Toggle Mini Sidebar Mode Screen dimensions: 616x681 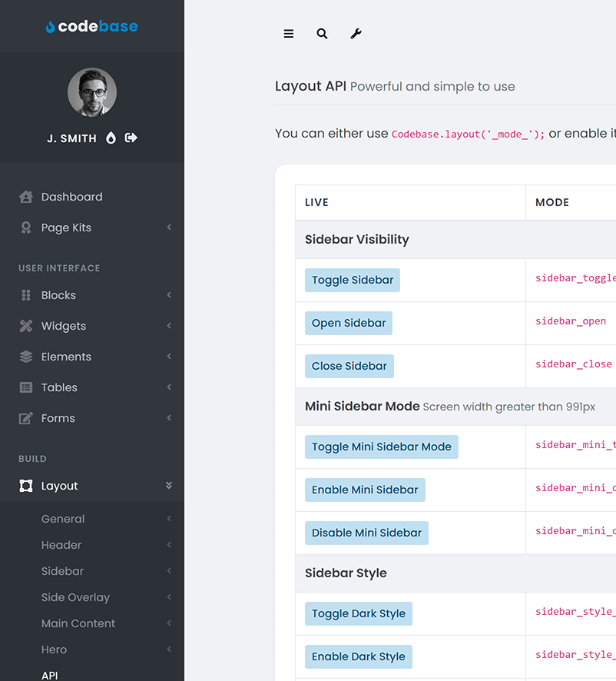pyautogui.click(x=381, y=447)
